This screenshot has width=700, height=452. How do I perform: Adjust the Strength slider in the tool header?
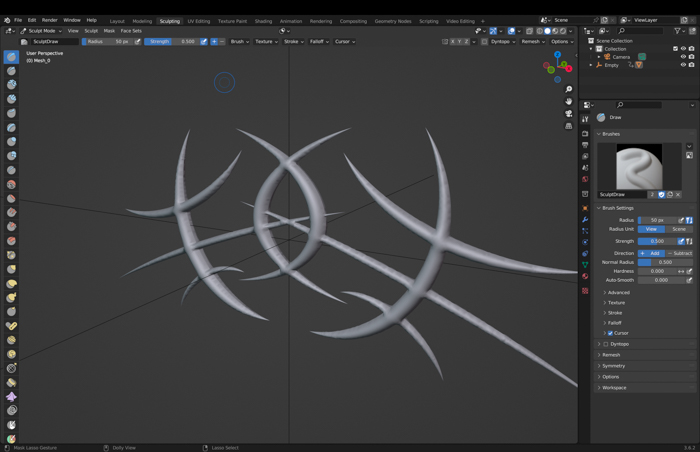coord(171,42)
